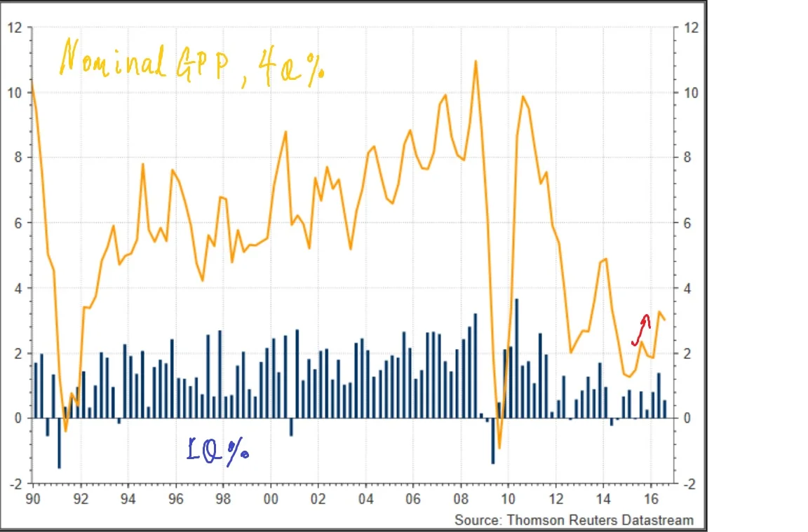Click left value-axis label '6'
This screenshot has height=532, width=808.
[18, 223]
